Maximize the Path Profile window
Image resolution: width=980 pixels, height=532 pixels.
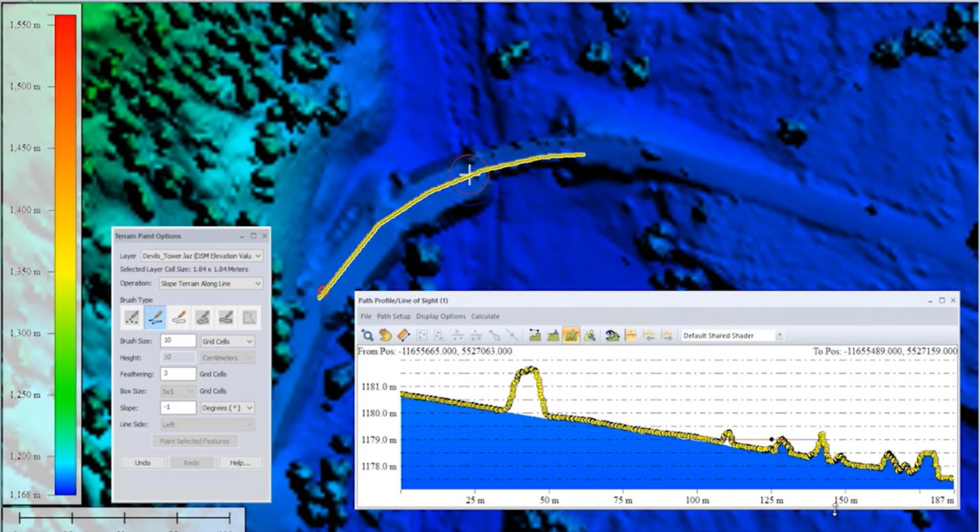(x=942, y=300)
